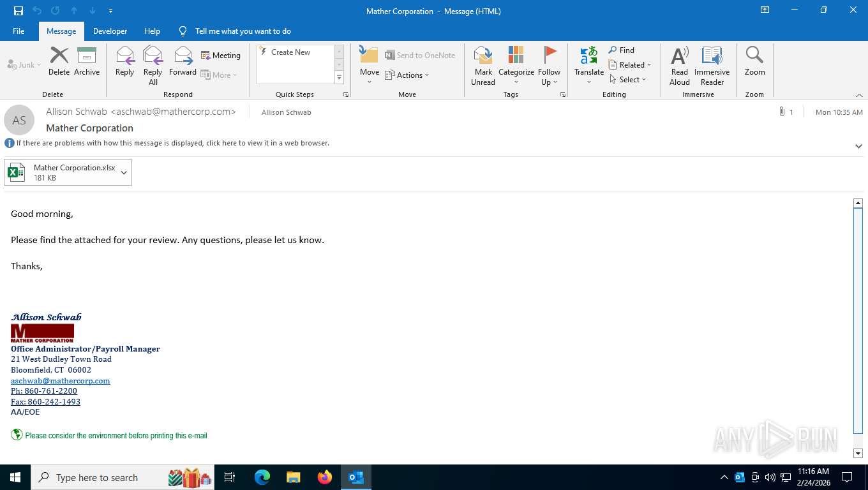
Task: Expand the message header
Action: (858, 146)
